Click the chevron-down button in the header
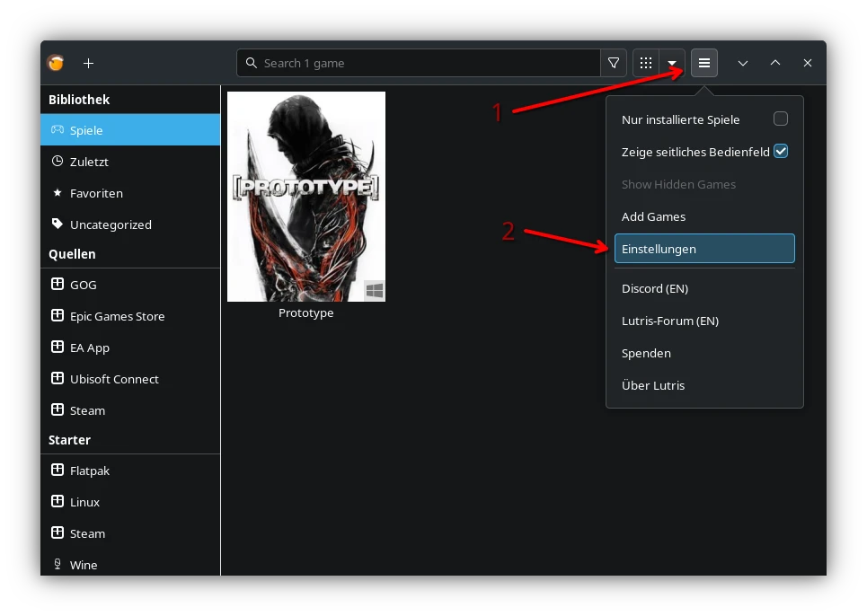 743,63
